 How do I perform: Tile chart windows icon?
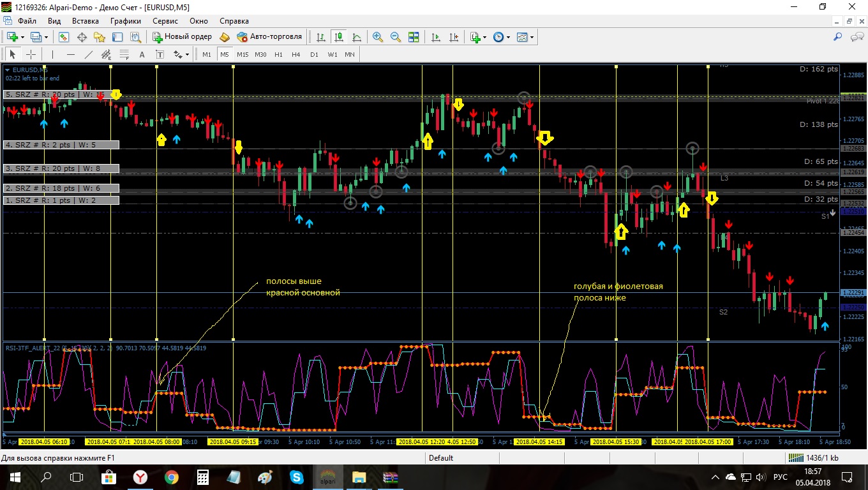[x=414, y=37]
